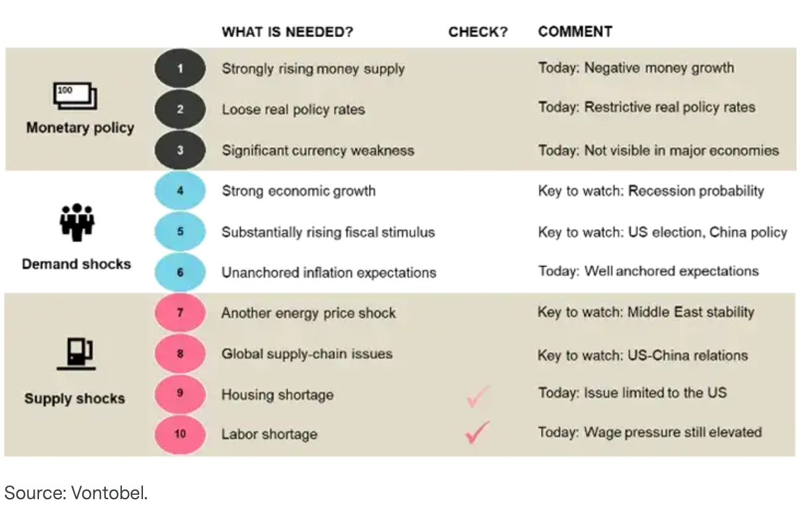Click the "Source: Vontobel." caption
The width and height of the screenshot is (812, 506).
click(x=76, y=492)
